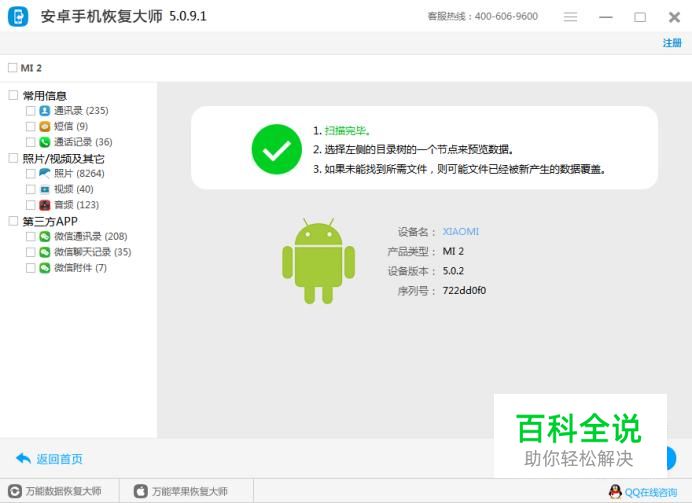Select the 微信附件 (7) tree node
This screenshot has width=692, height=503.
tap(80, 267)
